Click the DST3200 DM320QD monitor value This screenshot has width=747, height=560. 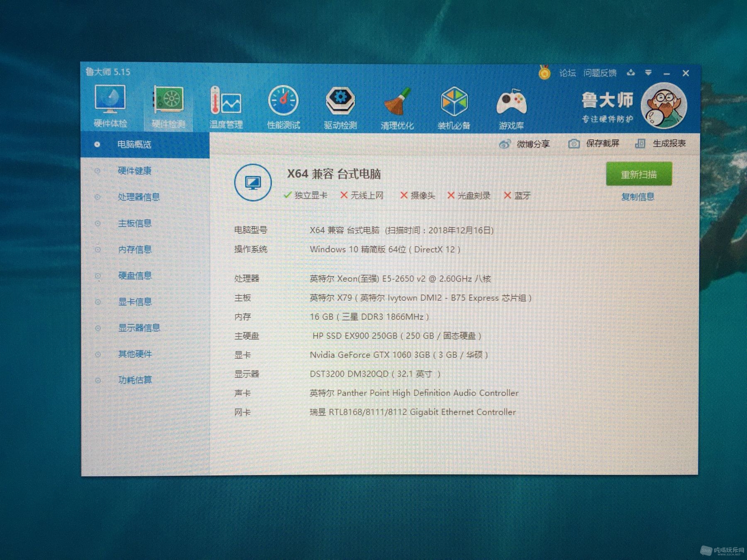tap(375, 374)
